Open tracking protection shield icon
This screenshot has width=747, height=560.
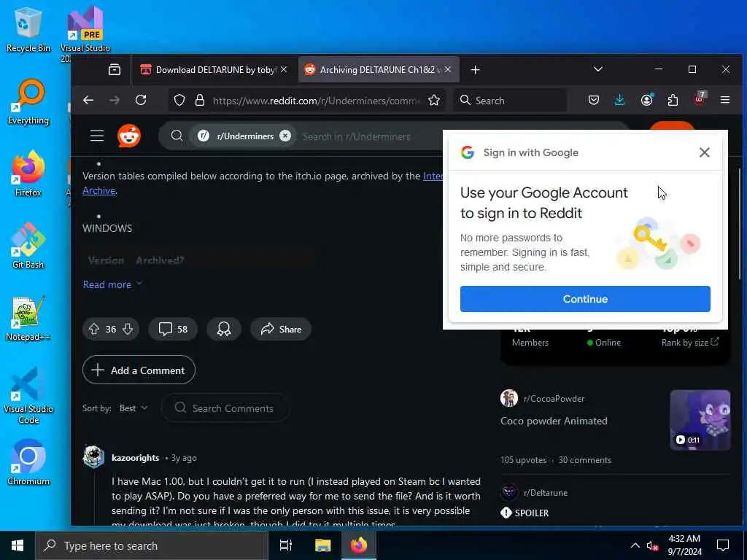click(179, 100)
